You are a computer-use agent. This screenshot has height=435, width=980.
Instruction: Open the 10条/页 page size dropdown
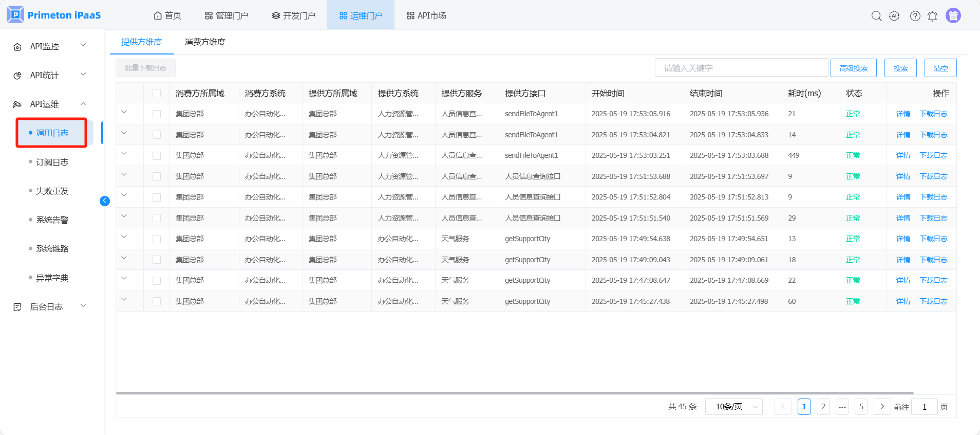pyautogui.click(x=733, y=407)
